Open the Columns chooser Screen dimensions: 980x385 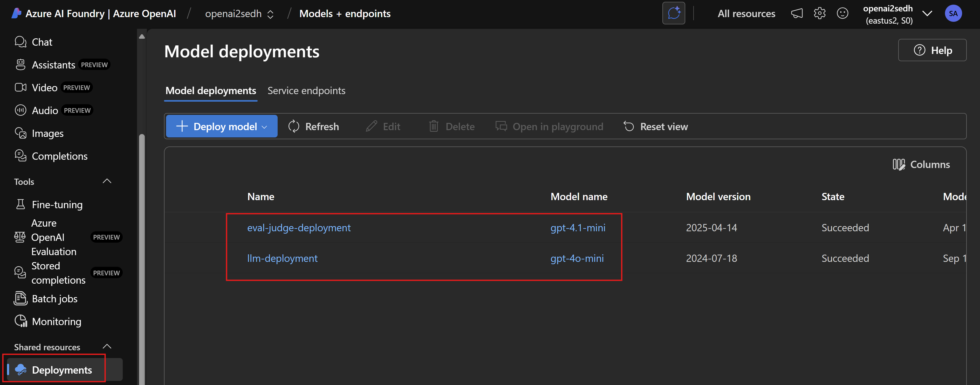coord(921,164)
